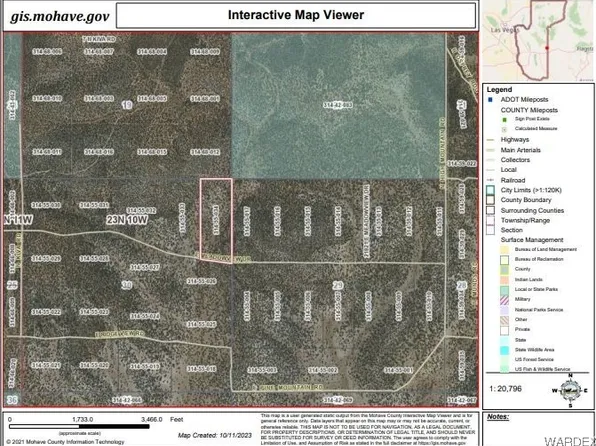Click the City Limits legend box symbol
The height and width of the screenshot is (446, 596).
coord(491,190)
